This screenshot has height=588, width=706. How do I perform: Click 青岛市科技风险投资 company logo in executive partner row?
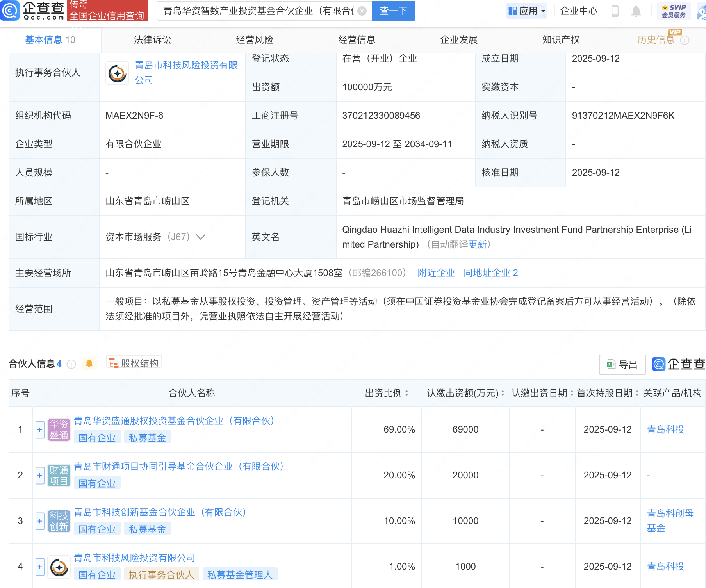point(117,73)
